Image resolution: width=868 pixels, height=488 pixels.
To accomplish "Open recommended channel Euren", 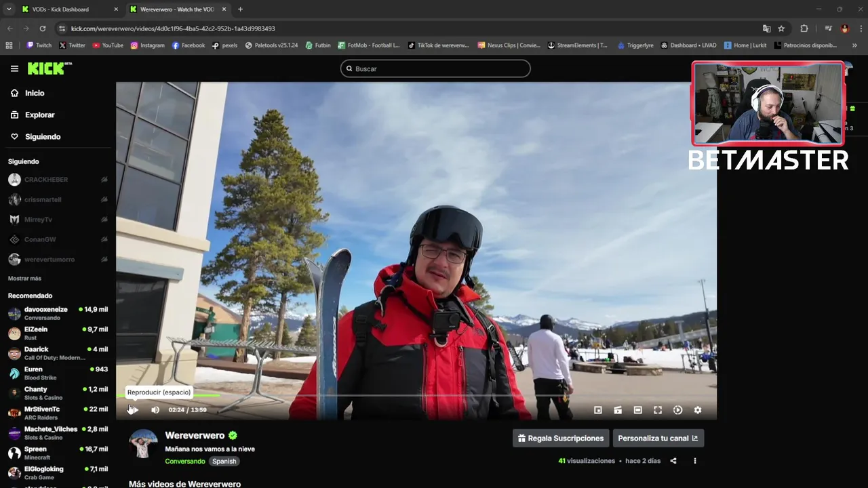I will [x=58, y=373].
